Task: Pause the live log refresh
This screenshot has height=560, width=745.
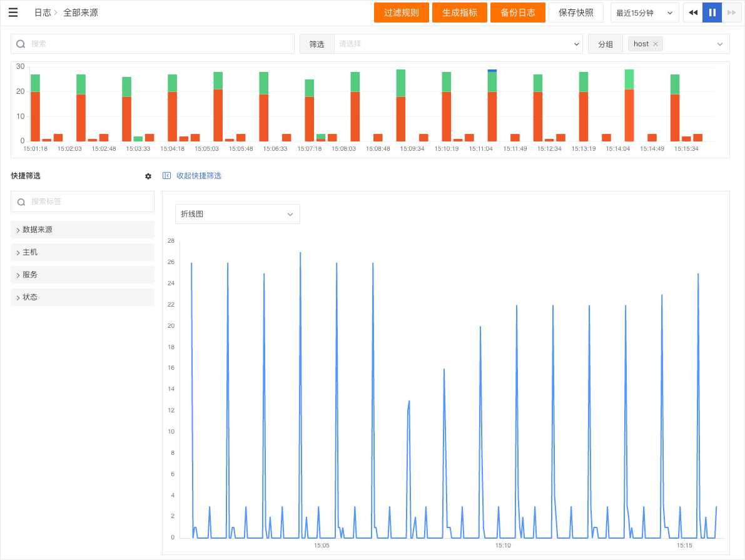Action: point(712,13)
